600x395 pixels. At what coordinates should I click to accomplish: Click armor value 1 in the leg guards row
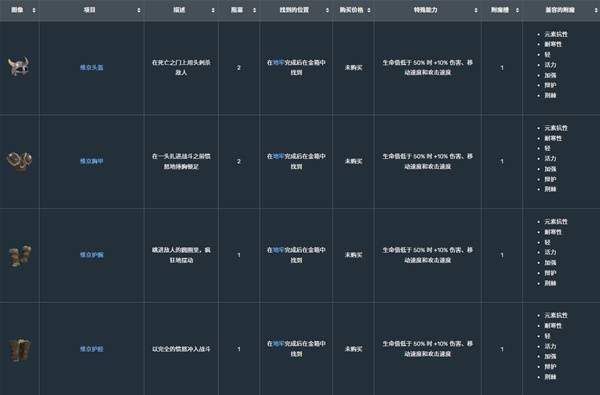click(x=239, y=349)
